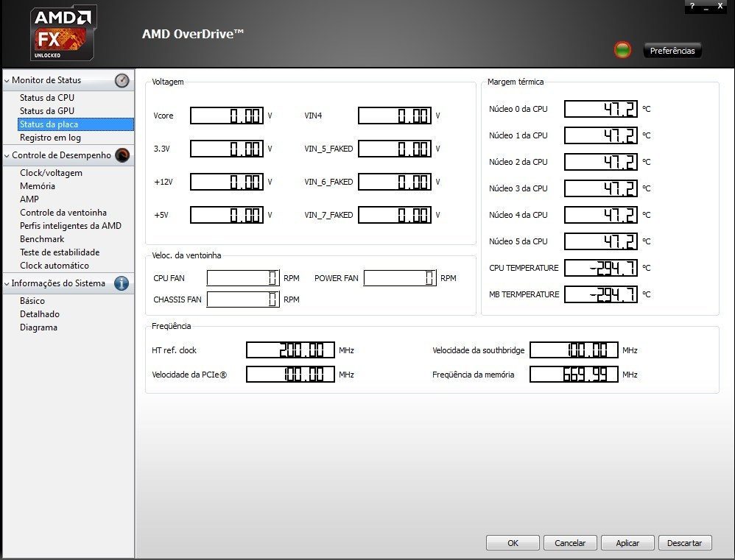Open Clock automático page
Image resolution: width=735 pixels, height=560 pixels.
[54, 266]
